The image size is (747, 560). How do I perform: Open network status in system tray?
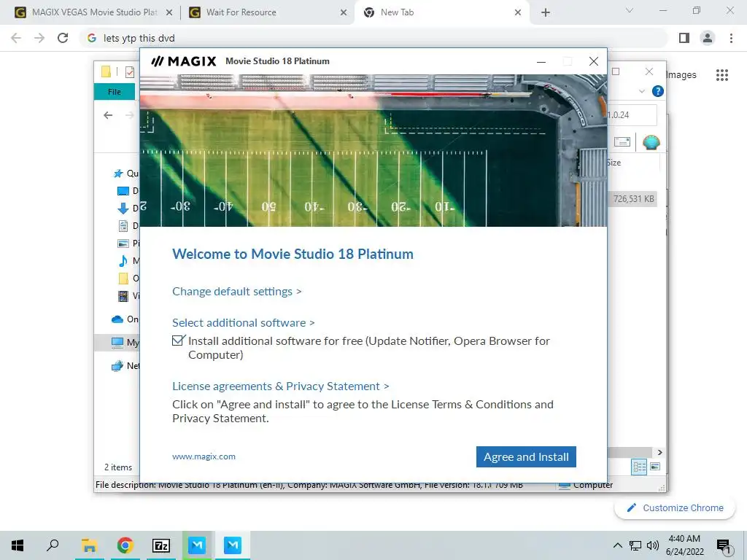coord(635,545)
